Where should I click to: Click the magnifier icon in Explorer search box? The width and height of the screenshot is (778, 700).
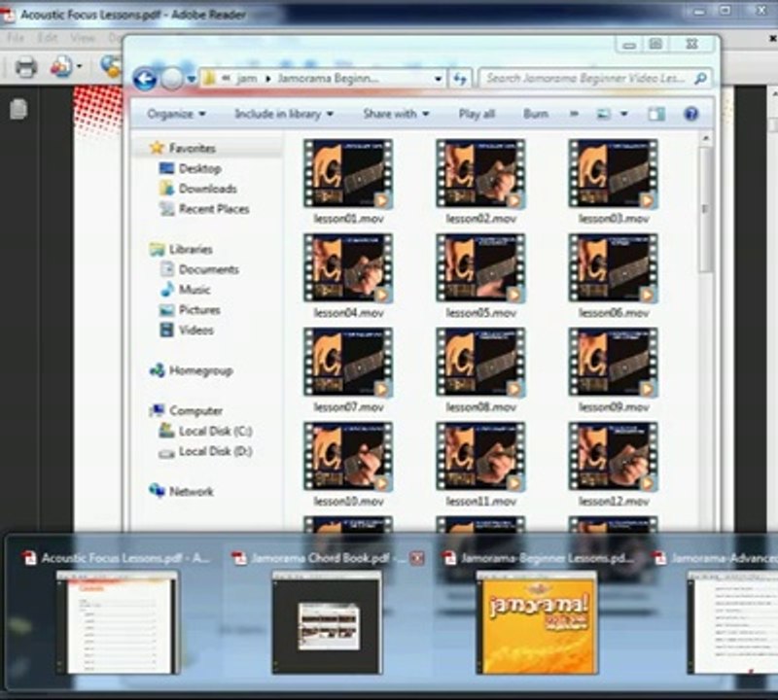[x=700, y=79]
